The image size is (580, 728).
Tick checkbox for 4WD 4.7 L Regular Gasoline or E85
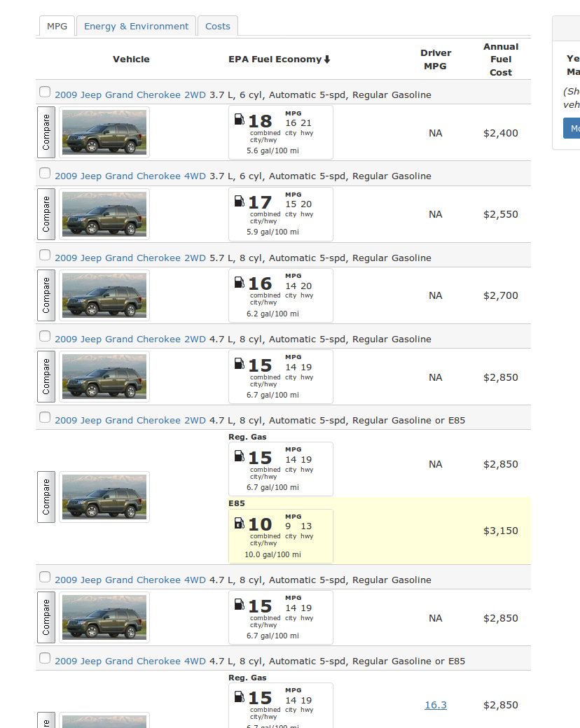(45, 658)
